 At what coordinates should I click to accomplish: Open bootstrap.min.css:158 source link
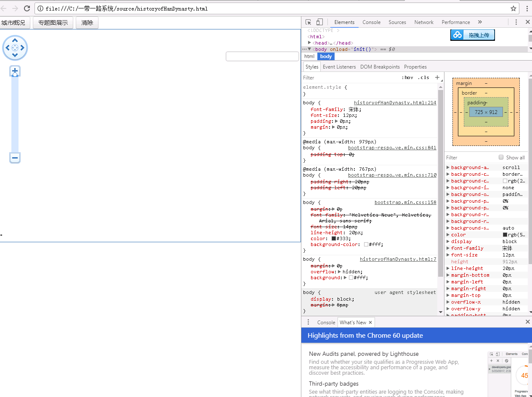pyautogui.click(x=405, y=202)
